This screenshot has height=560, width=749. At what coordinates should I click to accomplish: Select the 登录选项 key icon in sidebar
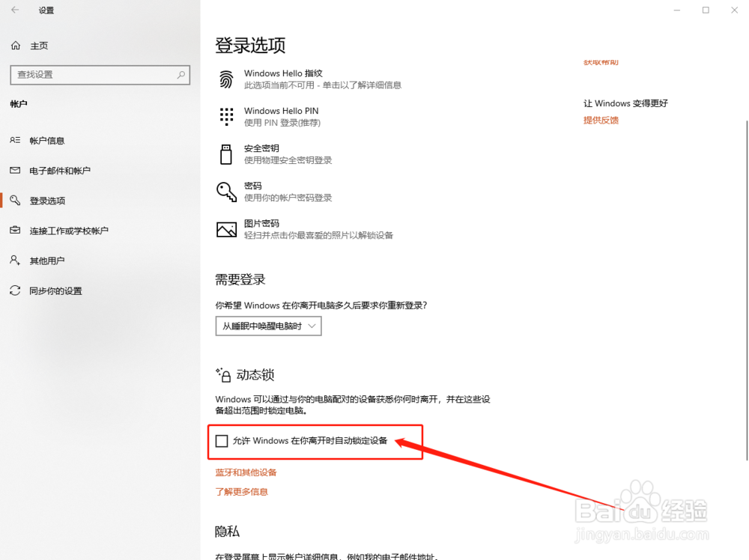coord(15,200)
